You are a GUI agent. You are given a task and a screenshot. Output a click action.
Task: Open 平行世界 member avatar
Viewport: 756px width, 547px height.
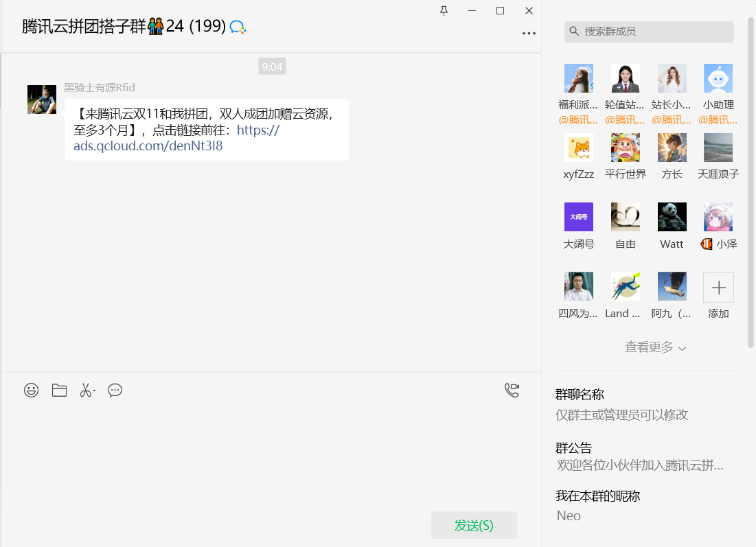(626, 148)
